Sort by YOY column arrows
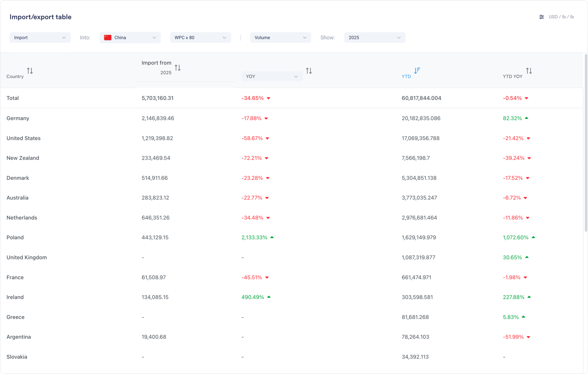Viewport: 588px width, 374px height. pyautogui.click(x=309, y=71)
